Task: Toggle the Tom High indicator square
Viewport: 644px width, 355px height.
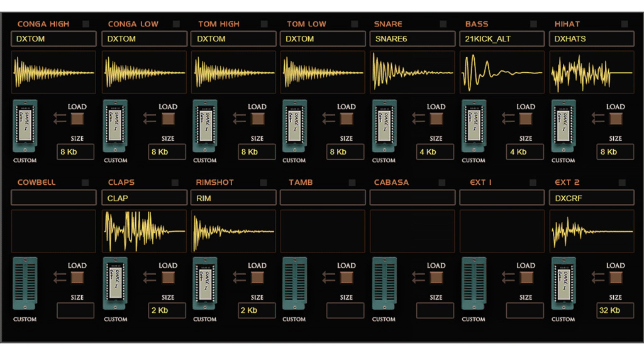Action: pos(264,24)
